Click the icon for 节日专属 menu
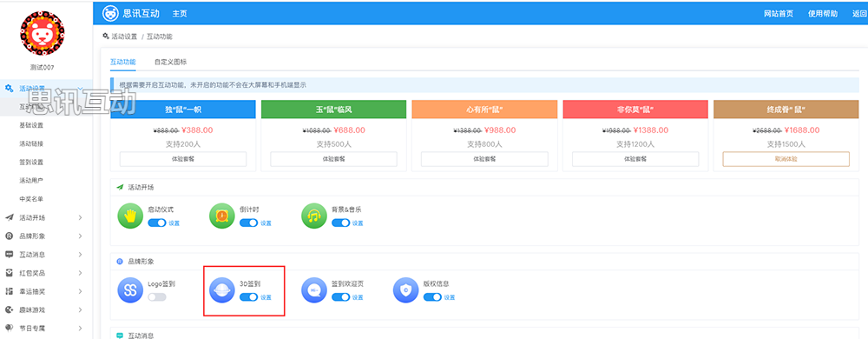Image resolution: width=868 pixels, height=339 pixels. click(9, 328)
